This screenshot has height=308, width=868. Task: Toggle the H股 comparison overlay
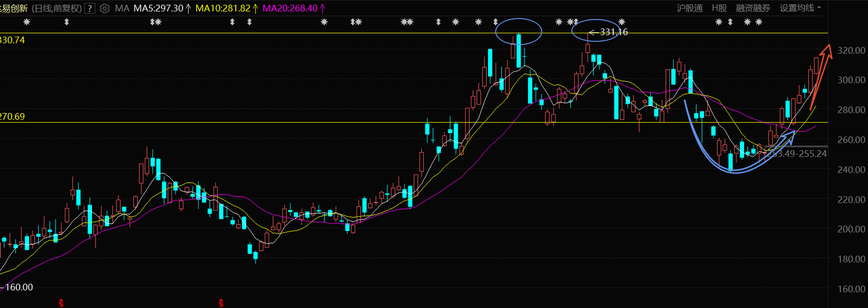pos(719,8)
